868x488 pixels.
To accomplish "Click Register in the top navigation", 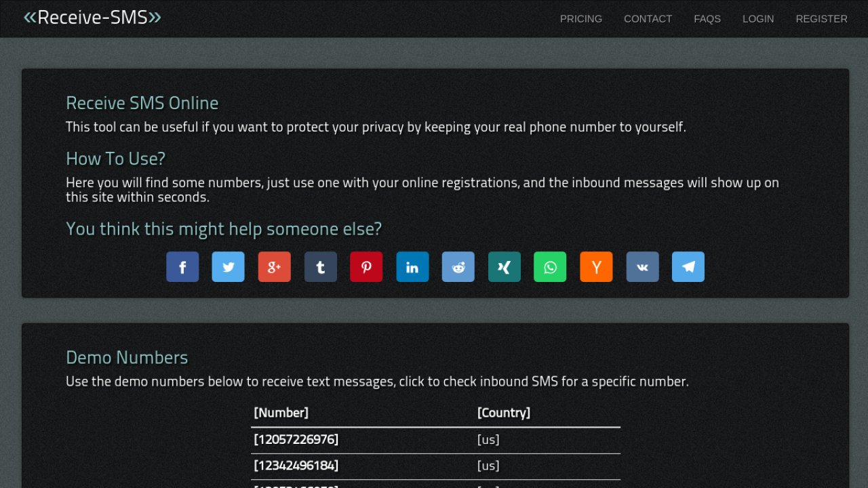I will tap(822, 19).
